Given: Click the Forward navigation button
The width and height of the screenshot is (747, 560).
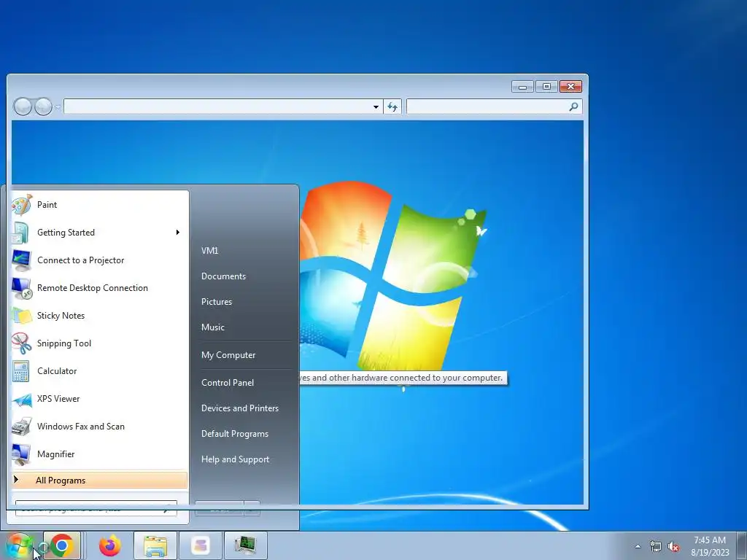Looking at the screenshot, I should pyautogui.click(x=43, y=106).
